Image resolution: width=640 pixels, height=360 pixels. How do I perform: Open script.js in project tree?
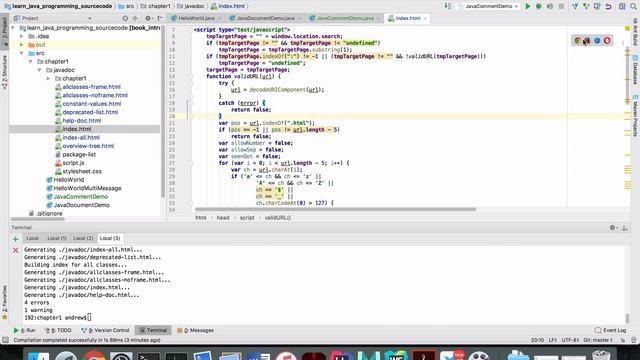[73, 163]
